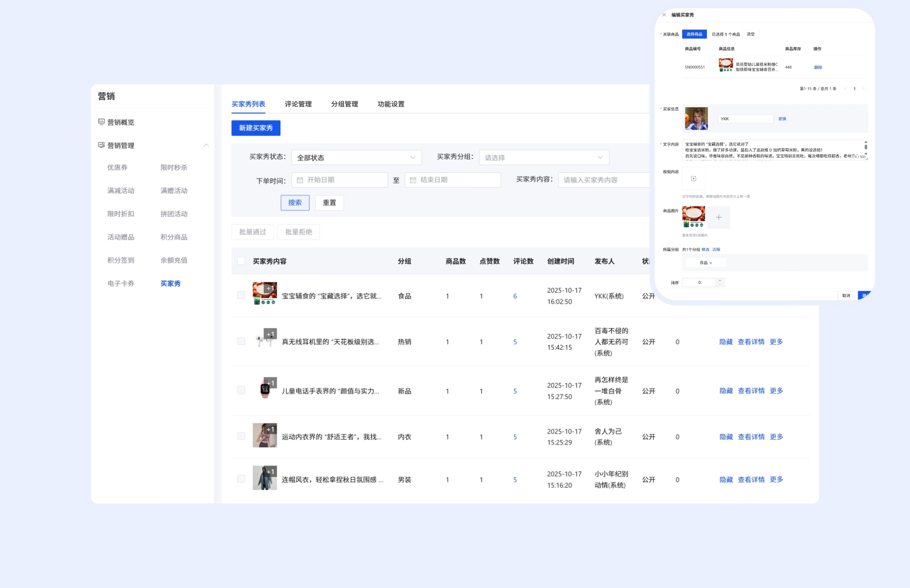Viewport: 910px width, 588px height.
Task: Open the 买家秀分组 请选择 dropdown
Action: point(544,157)
